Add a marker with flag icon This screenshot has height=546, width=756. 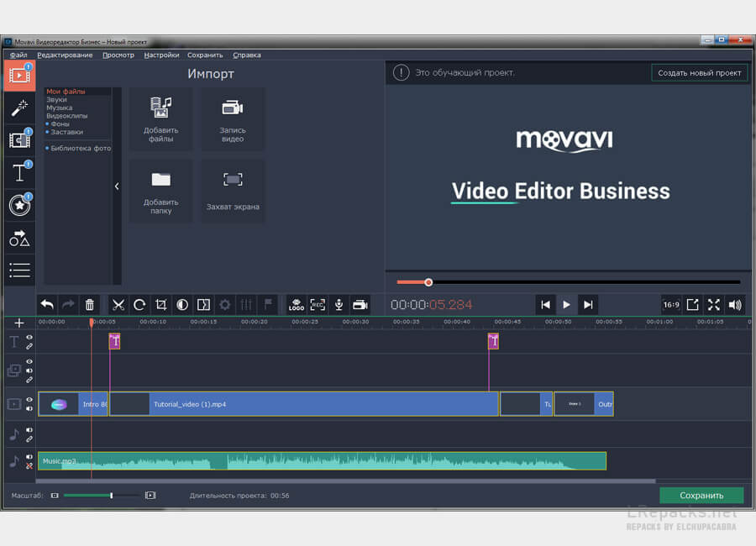point(268,304)
